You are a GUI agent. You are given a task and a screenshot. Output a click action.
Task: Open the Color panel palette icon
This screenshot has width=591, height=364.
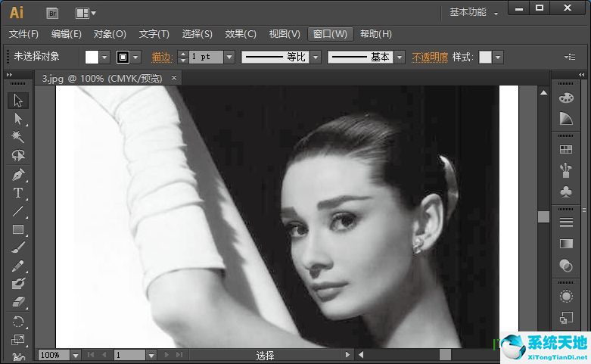(565, 98)
